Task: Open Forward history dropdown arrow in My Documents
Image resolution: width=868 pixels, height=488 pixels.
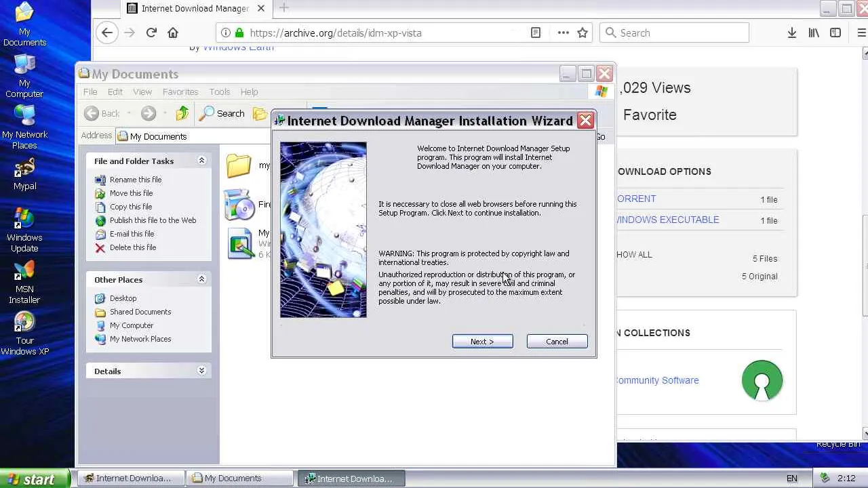Action: point(164,114)
